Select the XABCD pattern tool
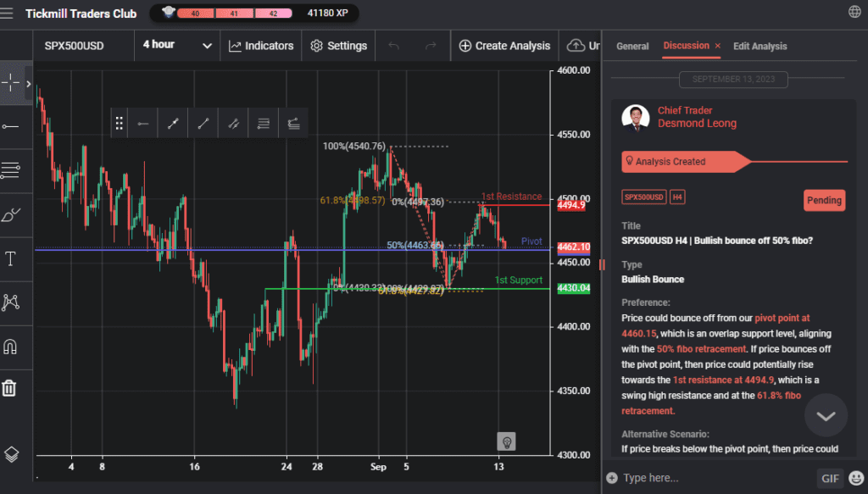 point(10,302)
